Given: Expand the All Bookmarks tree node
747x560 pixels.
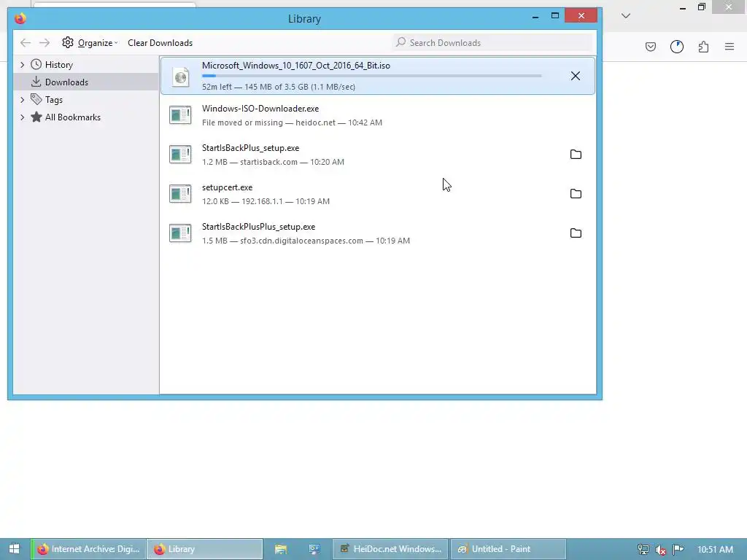Looking at the screenshot, I should (22, 117).
